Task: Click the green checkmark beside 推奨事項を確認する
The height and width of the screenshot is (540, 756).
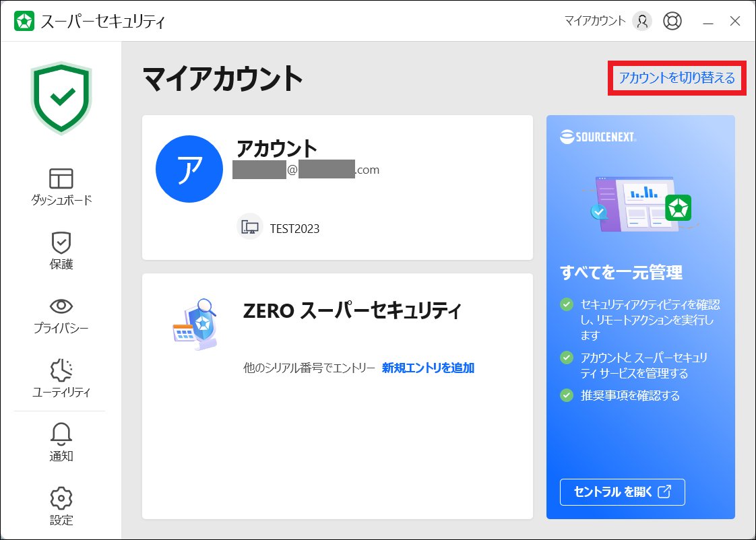Action: pyautogui.click(x=567, y=395)
